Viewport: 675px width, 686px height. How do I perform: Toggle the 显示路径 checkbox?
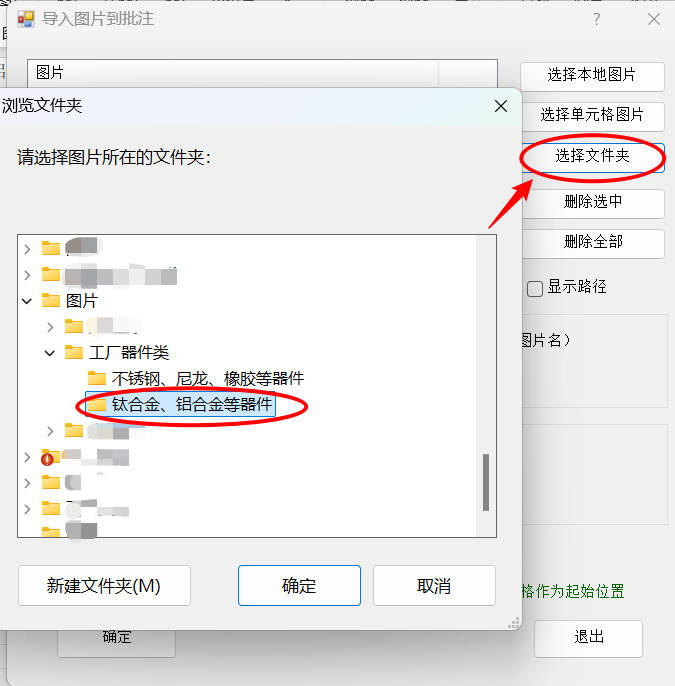535,288
